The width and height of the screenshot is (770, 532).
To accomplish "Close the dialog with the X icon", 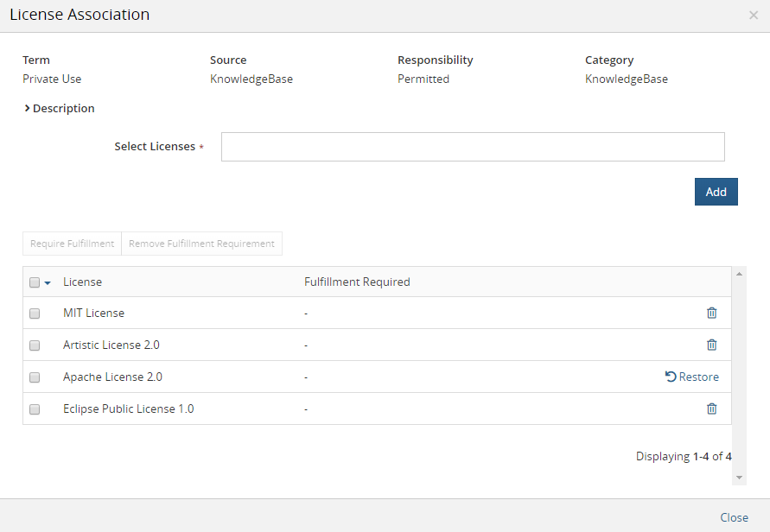I will [753, 15].
